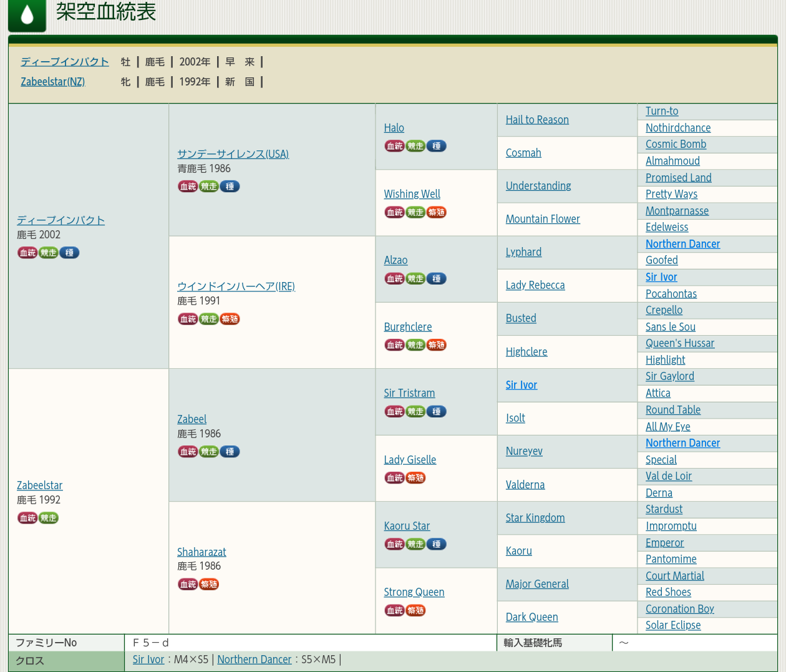The width and height of the screenshot is (786, 672).
Task: Open the Solar Eclipse ancestor link
Action: pos(673,625)
